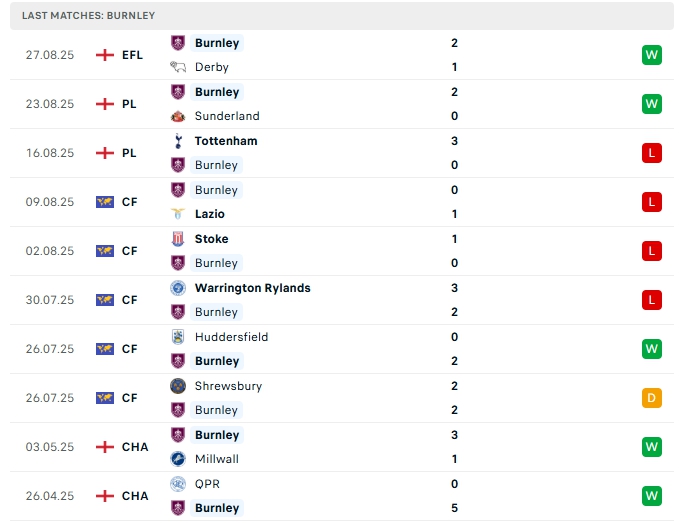The image size is (679, 523).
Task: Click the QPR club crest
Action: tap(178, 484)
